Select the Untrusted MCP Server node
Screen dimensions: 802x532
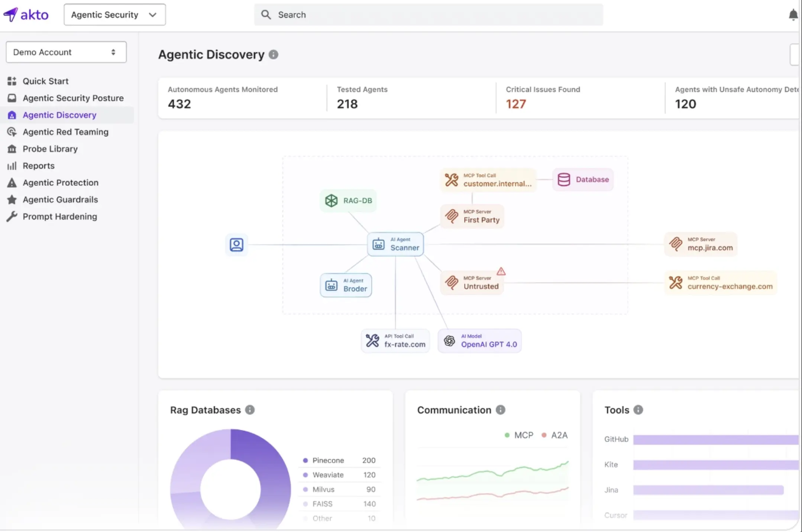coord(472,283)
